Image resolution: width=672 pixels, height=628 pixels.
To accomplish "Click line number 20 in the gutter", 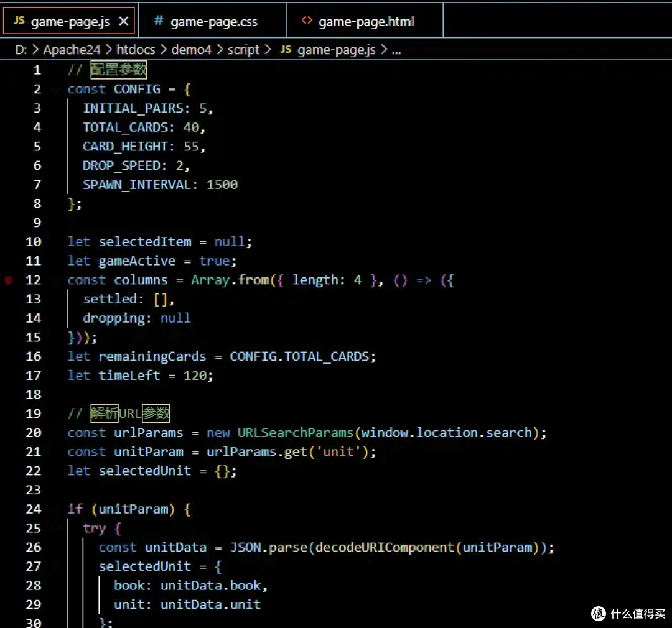I will [34, 433].
